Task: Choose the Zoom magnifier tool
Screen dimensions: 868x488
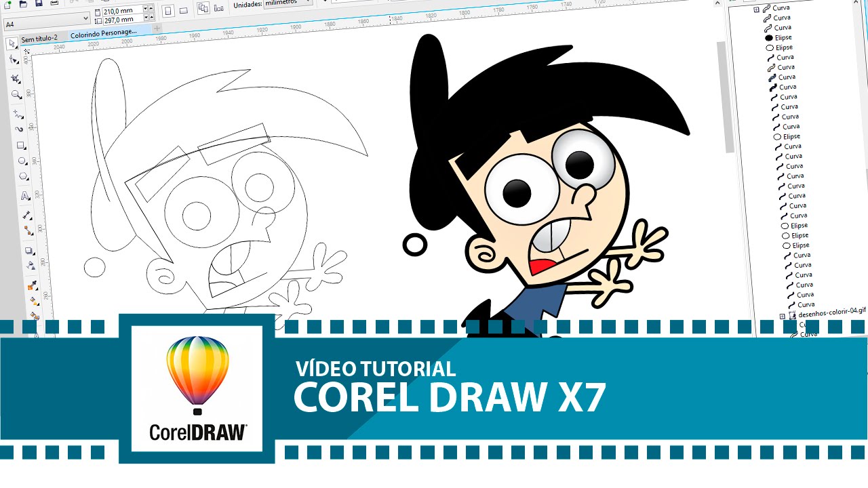Action: (17, 95)
